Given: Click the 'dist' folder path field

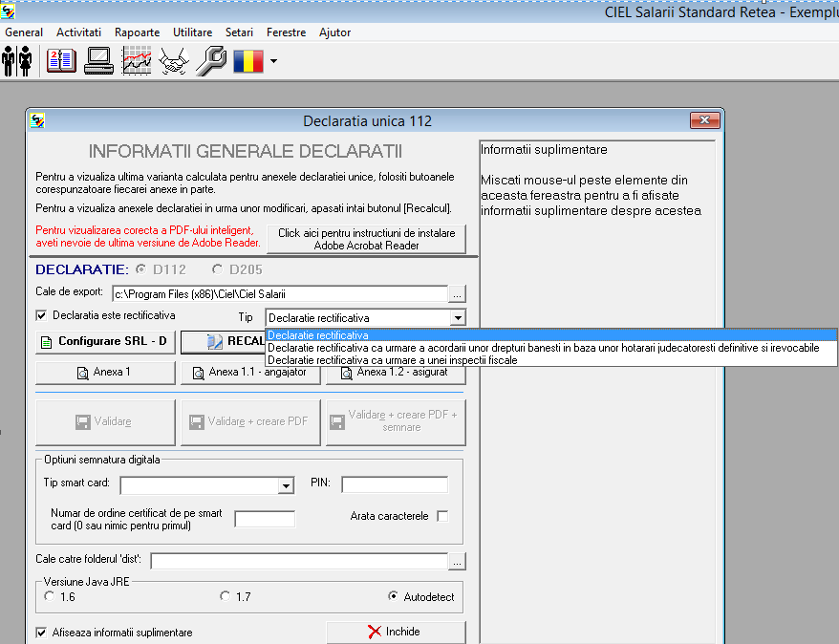Looking at the screenshot, I should tap(299, 561).
